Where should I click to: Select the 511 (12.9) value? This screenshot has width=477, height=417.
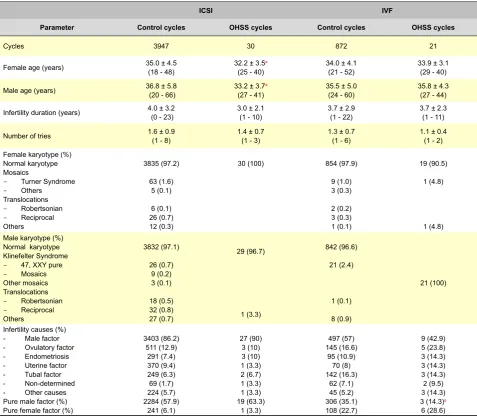(161, 348)
